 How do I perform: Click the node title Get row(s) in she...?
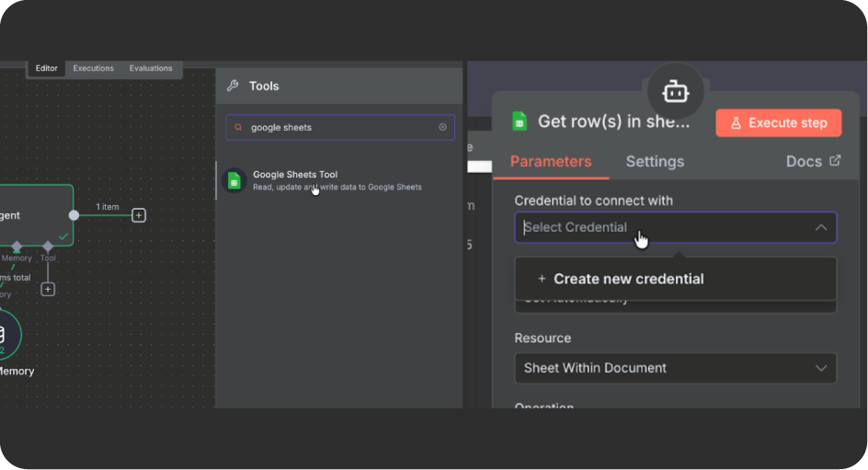(613, 121)
